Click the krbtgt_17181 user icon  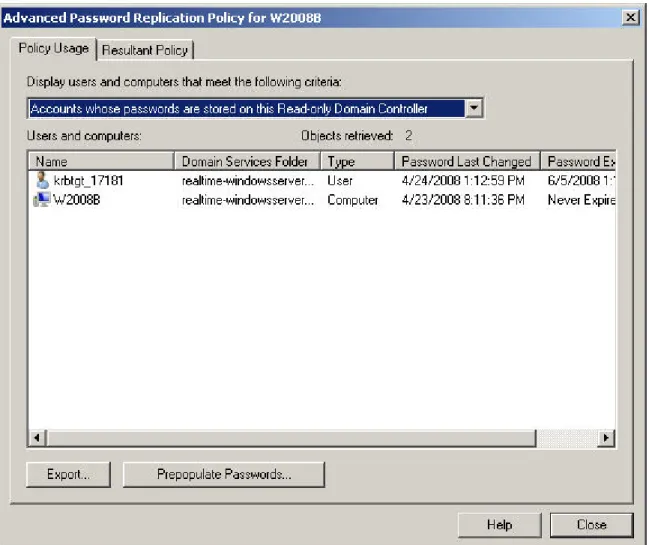tap(42, 180)
